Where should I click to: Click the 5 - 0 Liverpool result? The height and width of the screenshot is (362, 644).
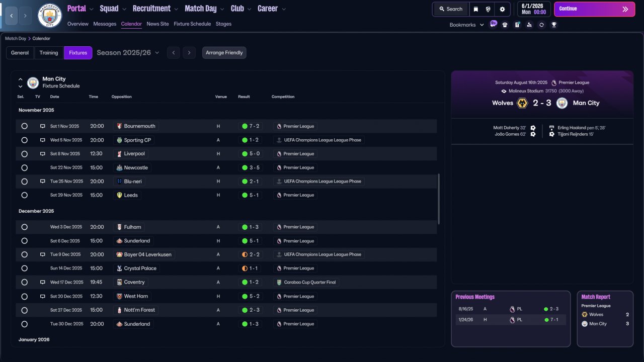click(250, 154)
